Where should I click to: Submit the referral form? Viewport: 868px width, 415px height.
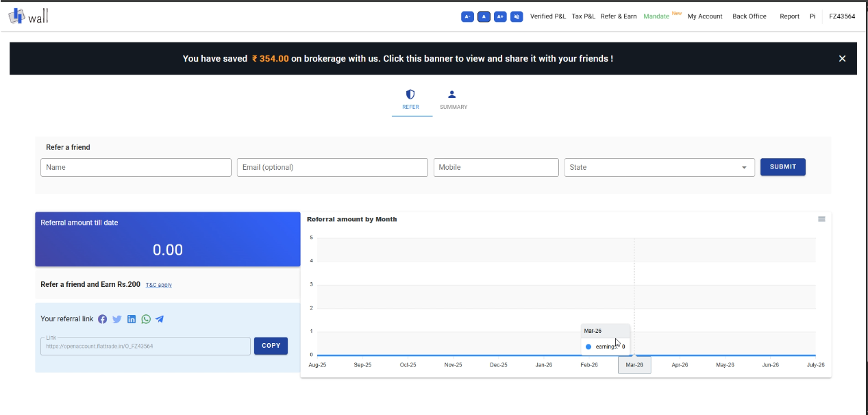[783, 167]
